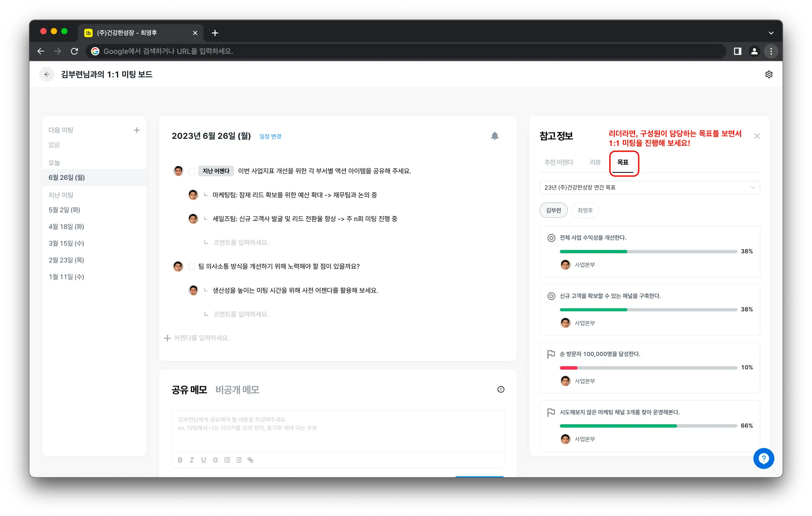The width and height of the screenshot is (812, 516).
Task: Filter goals by 최영후
Action: tap(585, 210)
